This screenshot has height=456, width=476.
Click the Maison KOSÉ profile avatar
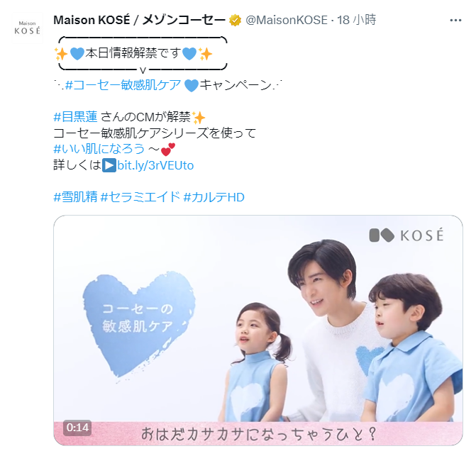28,28
